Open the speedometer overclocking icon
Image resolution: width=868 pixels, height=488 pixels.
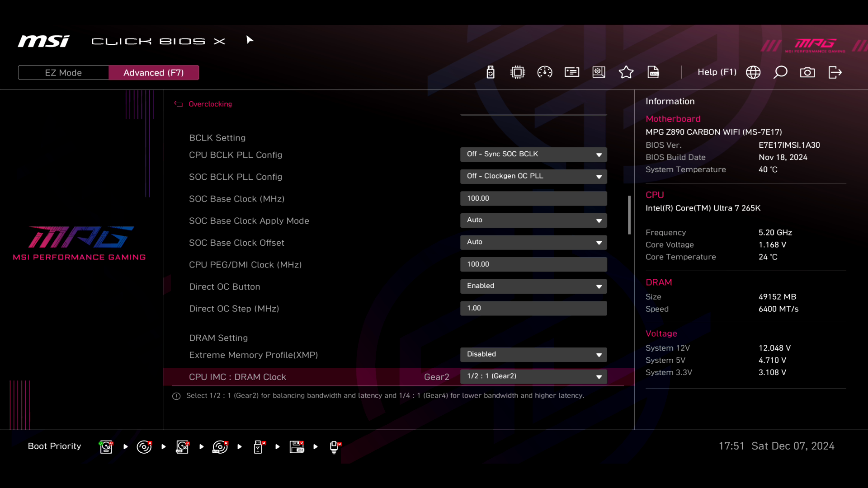point(544,72)
